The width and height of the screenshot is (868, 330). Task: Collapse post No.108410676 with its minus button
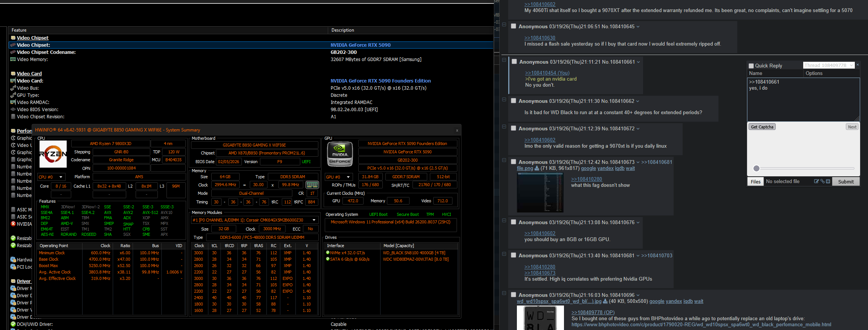pyautogui.click(x=504, y=221)
